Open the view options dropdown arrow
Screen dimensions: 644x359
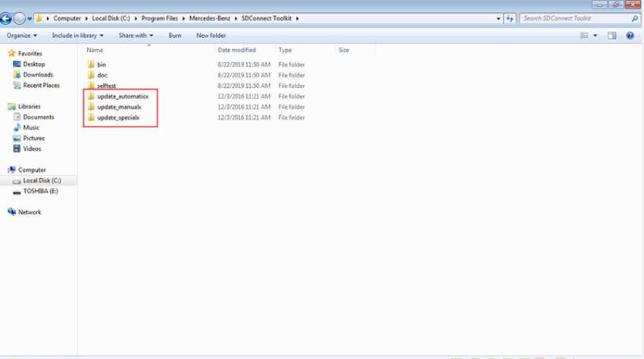tap(595, 36)
